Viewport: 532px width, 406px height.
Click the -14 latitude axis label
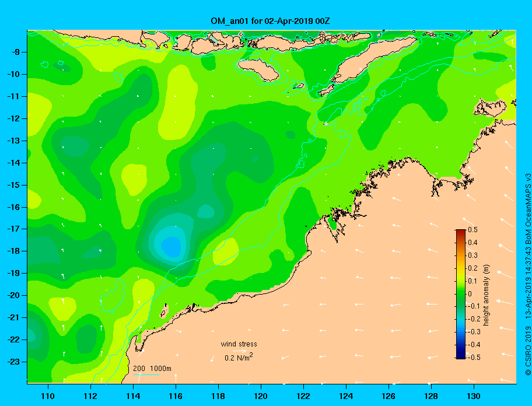point(13,163)
